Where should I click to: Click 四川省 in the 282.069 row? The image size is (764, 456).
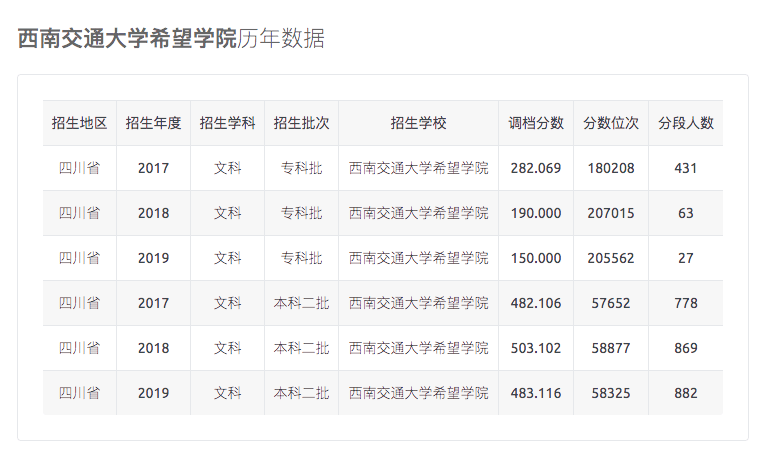click(x=79, y=168)
